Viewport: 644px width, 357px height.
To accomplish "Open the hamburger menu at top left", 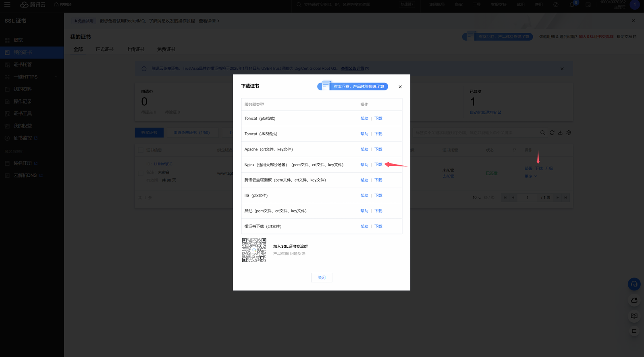I will 7,4.
